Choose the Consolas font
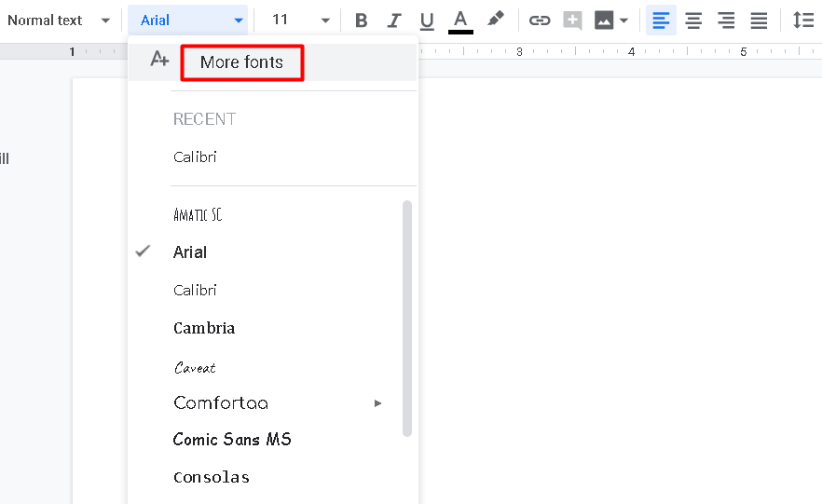The height and width of the screenshot is (504, 822). tap(212, 477)
